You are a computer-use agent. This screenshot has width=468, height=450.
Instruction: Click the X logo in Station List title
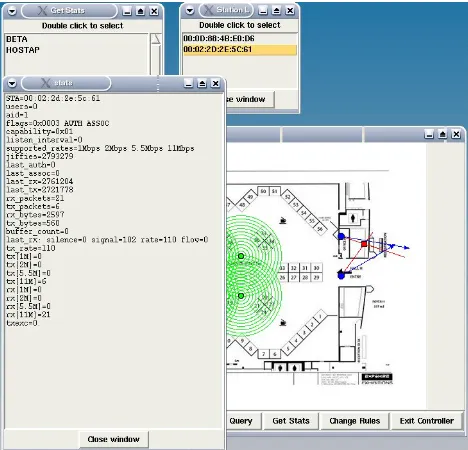(x=208, y=10)
